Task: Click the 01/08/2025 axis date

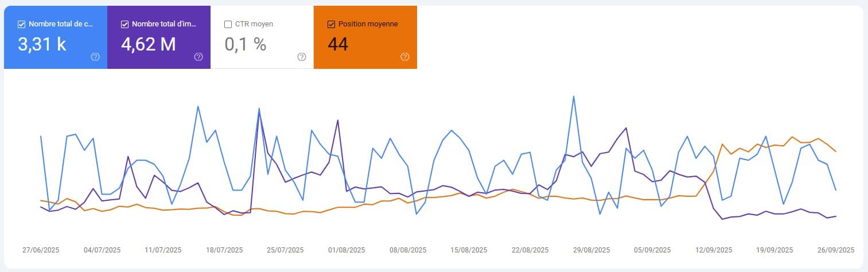Action: point(346,250)
